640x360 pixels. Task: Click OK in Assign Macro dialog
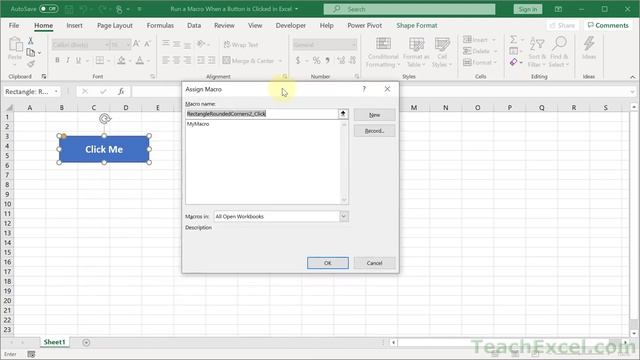328,263
